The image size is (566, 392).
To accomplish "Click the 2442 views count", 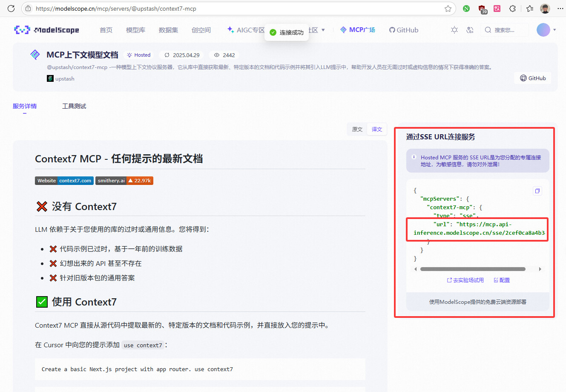I will [x=224, y=55].
